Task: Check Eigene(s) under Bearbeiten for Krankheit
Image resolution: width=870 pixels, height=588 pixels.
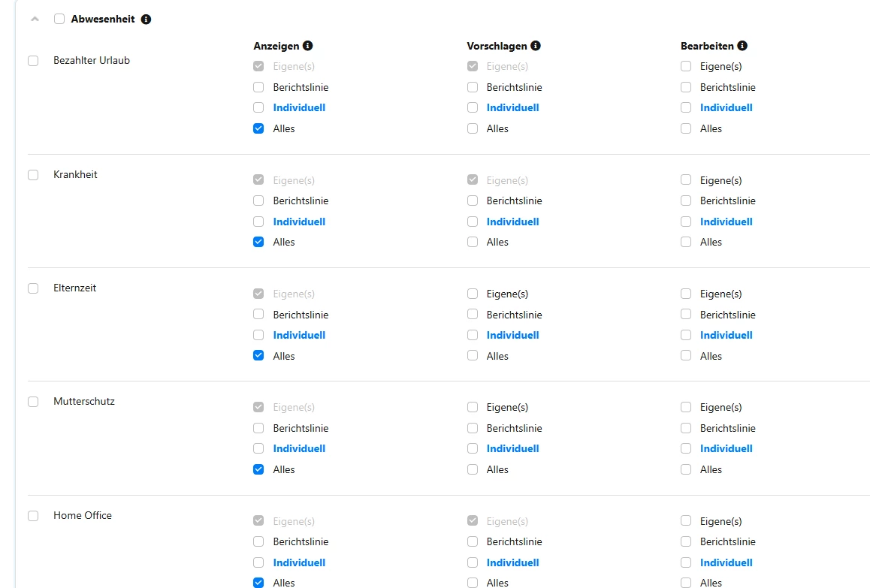Action: coord(686,180)
